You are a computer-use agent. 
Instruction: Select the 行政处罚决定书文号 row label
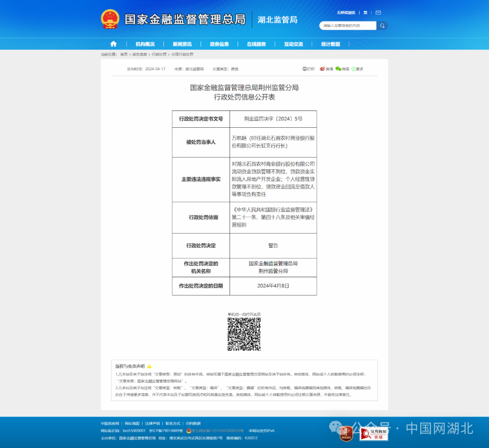(x=201, y=119)
